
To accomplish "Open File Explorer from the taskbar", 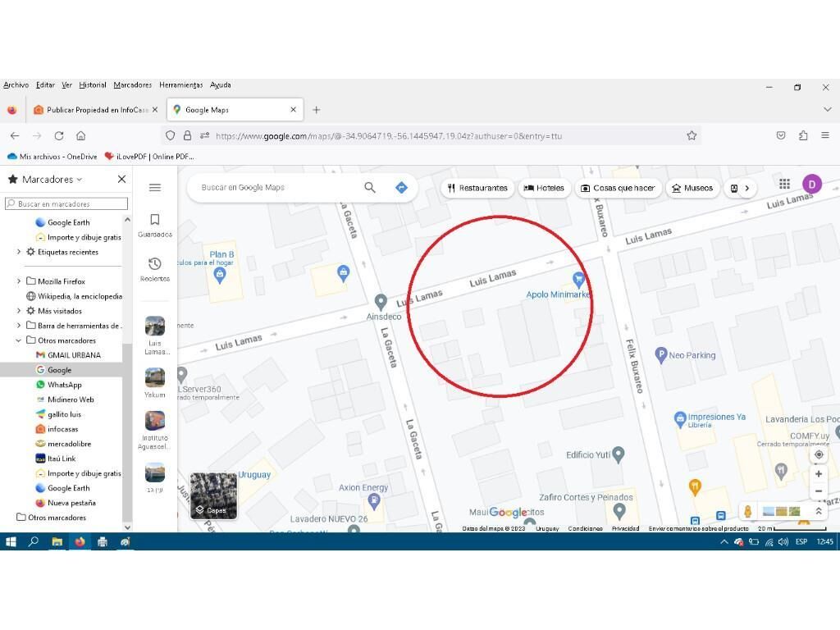I will tap(57, 541).
